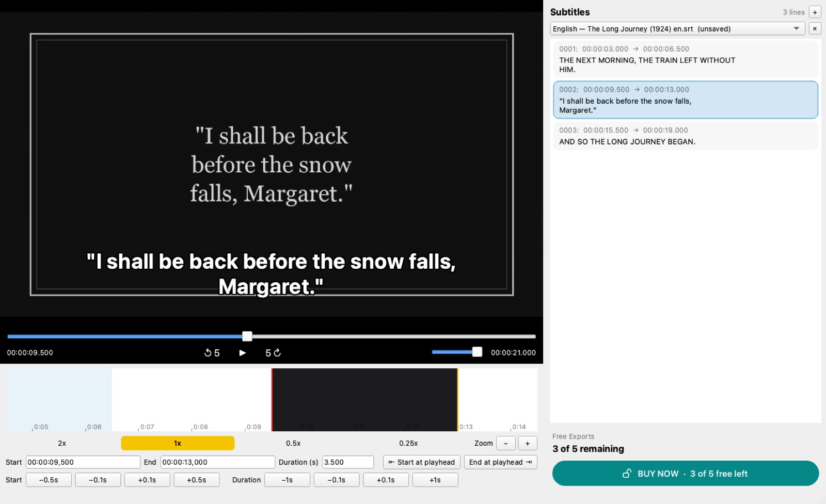This screenshot has height=504, width=826.
Task: Set playback speed to 0.5x
Action: tap(293, 443)
